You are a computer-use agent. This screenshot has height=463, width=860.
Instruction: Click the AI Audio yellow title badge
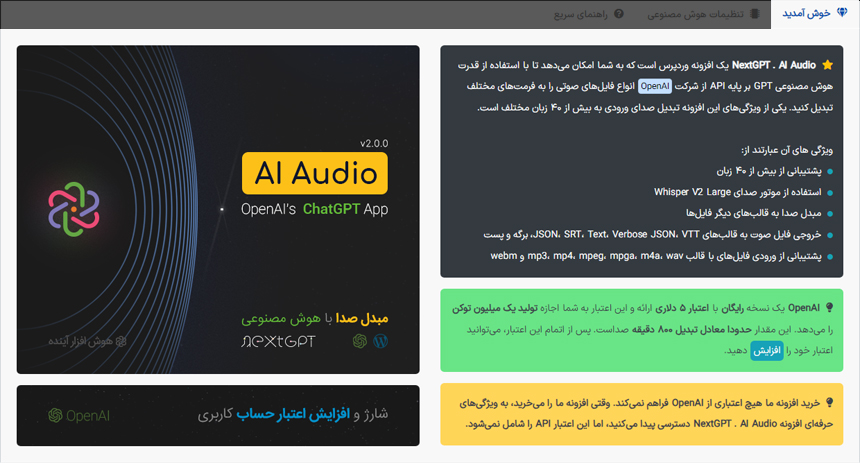315,173
